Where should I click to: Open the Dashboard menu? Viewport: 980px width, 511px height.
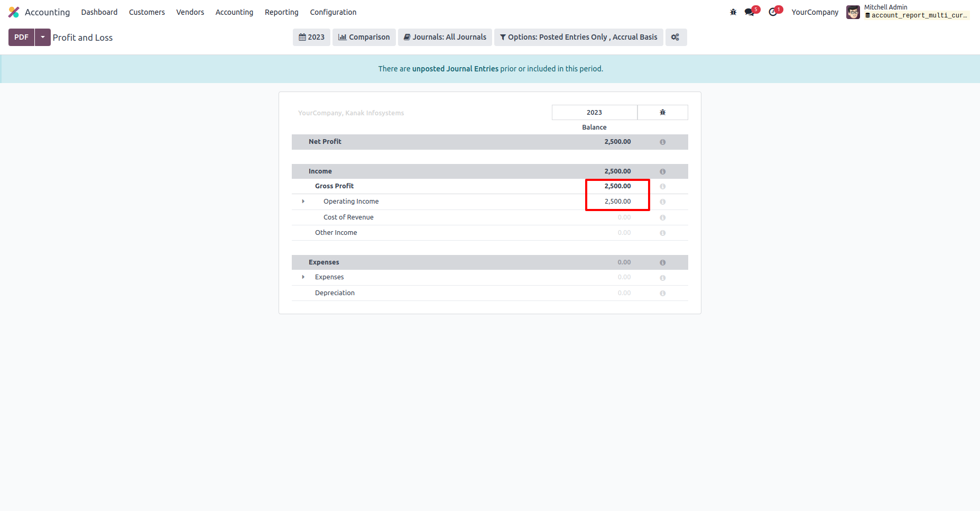(x=99, y=12)
